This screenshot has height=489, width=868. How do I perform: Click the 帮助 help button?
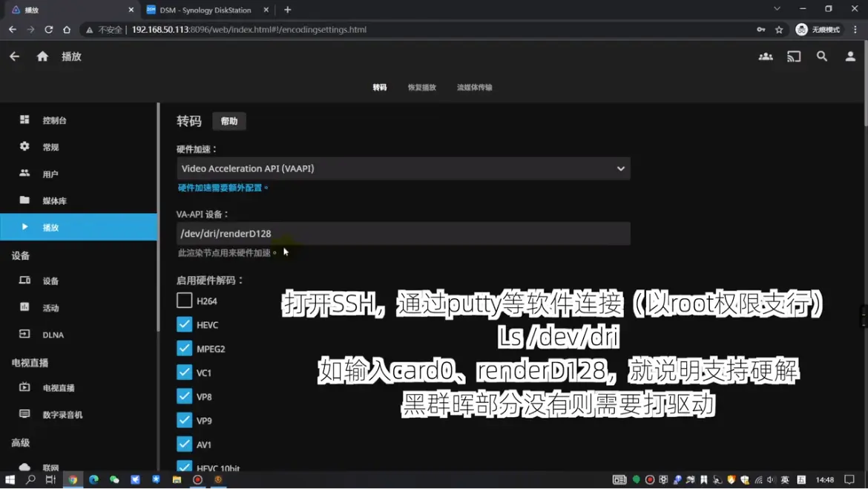click(x=229, y=121)
